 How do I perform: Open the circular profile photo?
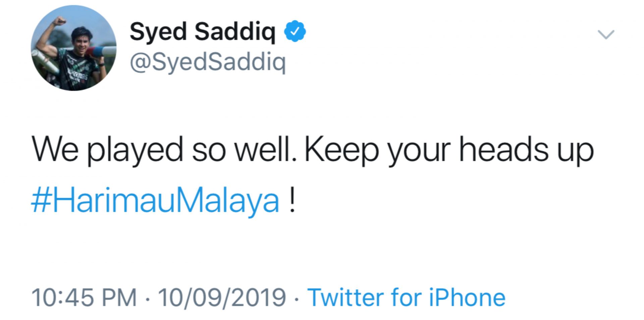coord(73,48)
